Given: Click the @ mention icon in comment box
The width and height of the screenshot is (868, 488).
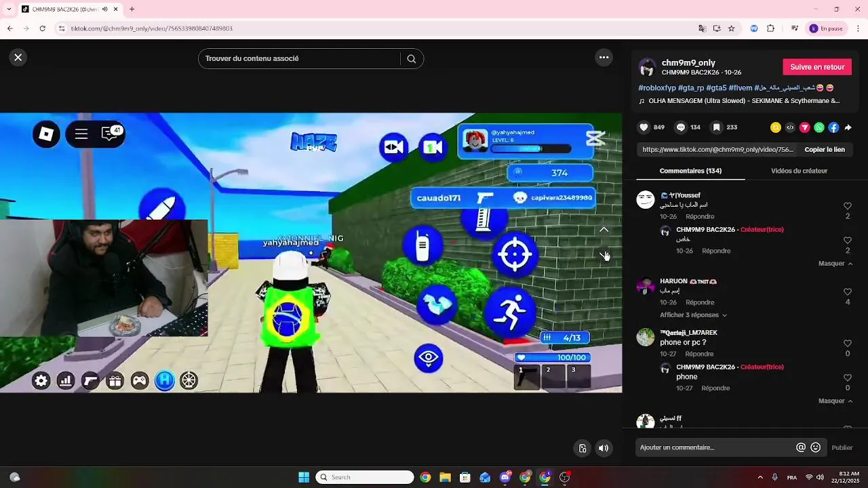Looking at the screenshot, I should click(801, 447).
